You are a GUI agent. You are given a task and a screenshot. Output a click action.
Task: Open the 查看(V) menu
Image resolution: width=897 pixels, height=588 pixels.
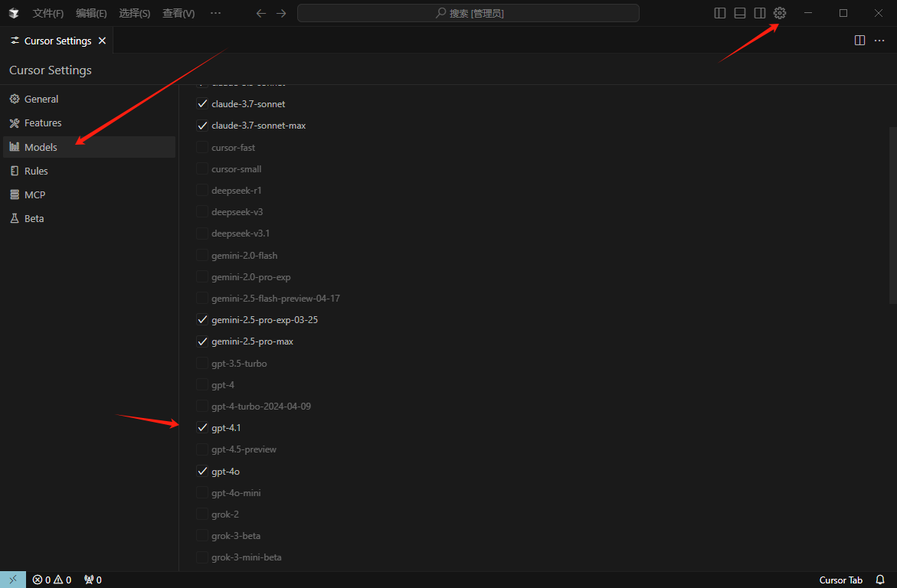click(x=178, y=13)
